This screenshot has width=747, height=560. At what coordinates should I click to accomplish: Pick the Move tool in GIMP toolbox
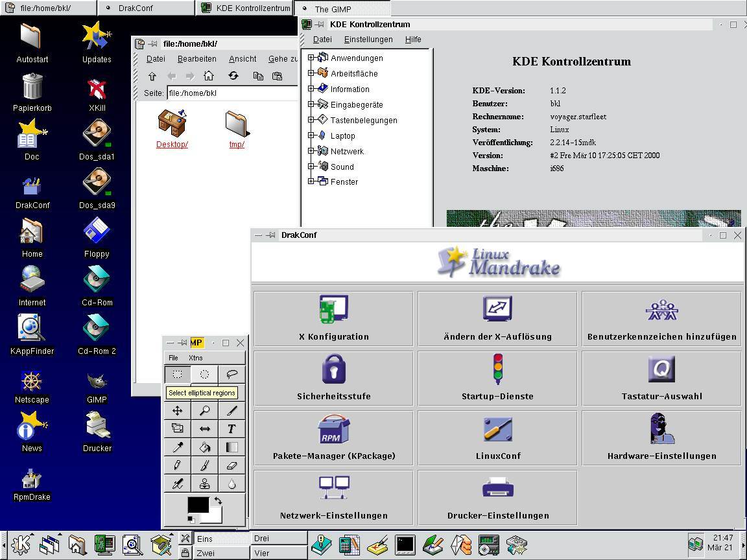pos(177,410)
